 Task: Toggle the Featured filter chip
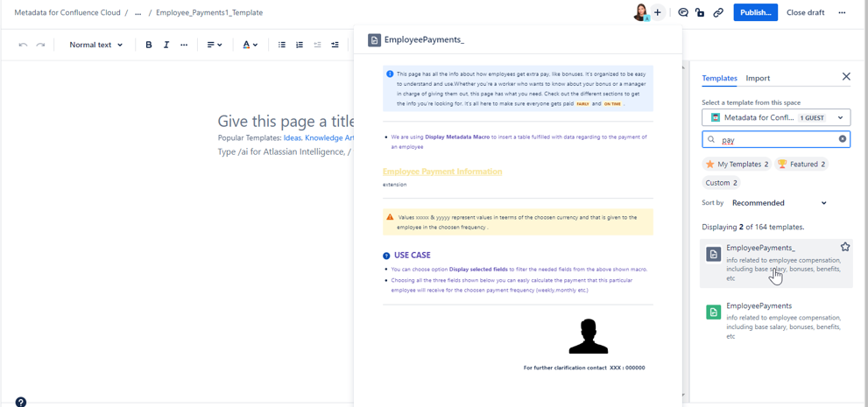pyautogui.click(x=802, y=165)
